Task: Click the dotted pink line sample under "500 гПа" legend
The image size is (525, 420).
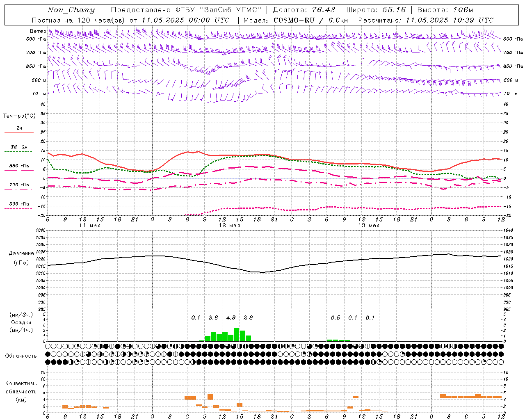Action: (18, 208)
